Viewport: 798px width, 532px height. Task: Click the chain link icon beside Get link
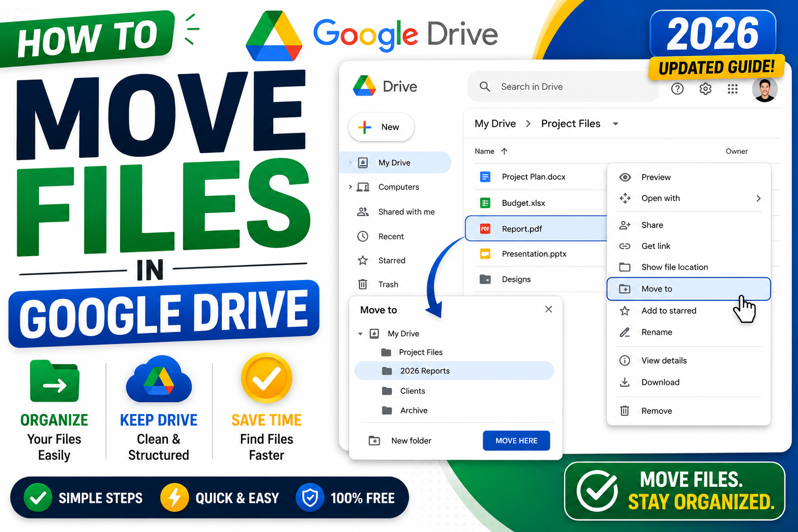(625, 246)
